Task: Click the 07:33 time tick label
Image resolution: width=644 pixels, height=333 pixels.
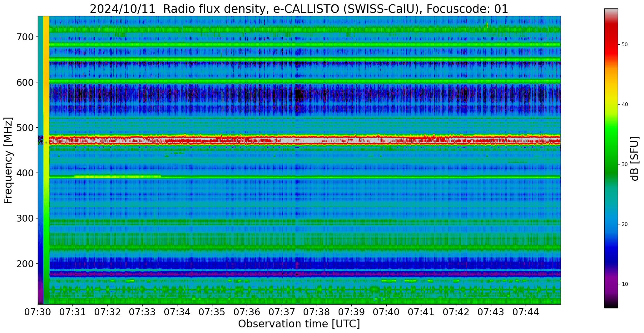Action: point(143,311)
